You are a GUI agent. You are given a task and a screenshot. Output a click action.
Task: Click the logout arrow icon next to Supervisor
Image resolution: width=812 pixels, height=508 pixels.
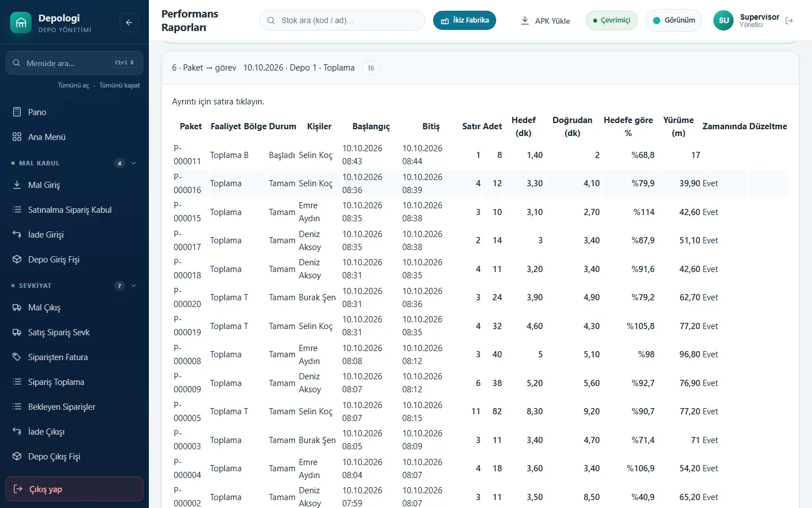pyautogui.click(x=789, y=21)
